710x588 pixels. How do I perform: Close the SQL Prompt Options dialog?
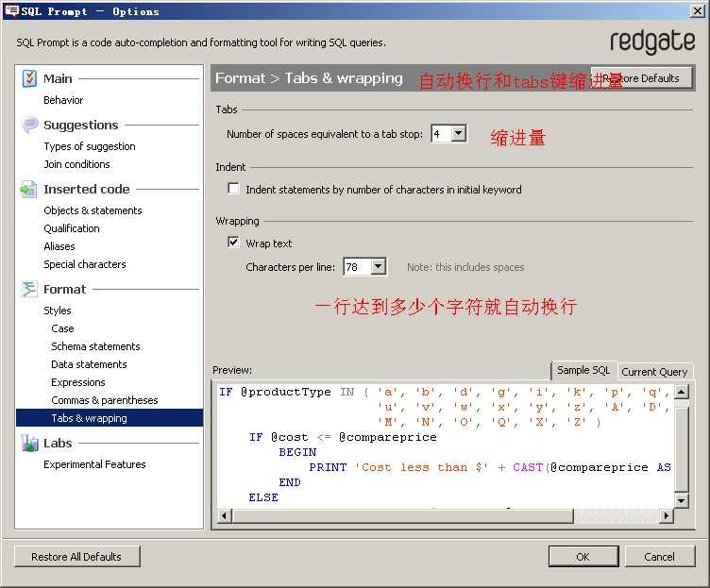[x=698, y=11]
